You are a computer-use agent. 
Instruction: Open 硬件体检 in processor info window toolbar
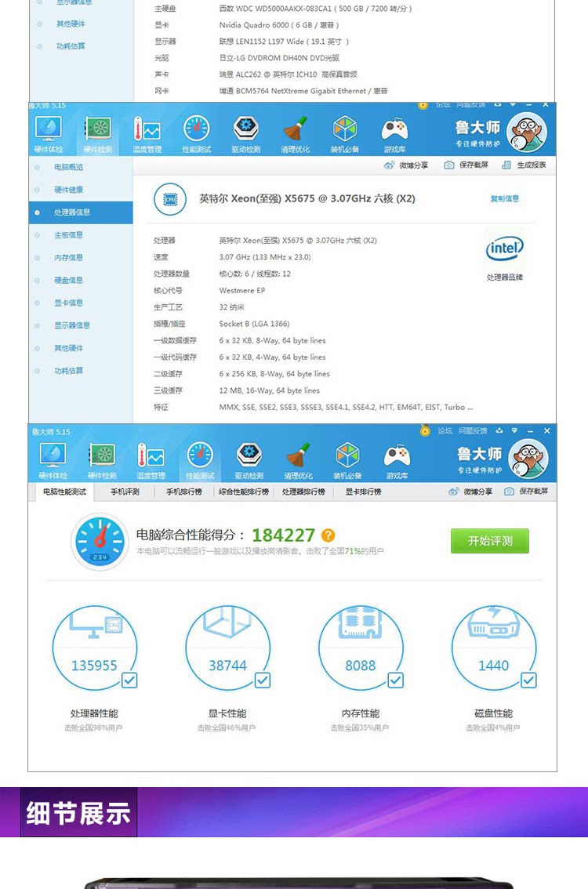click(48, 134)
